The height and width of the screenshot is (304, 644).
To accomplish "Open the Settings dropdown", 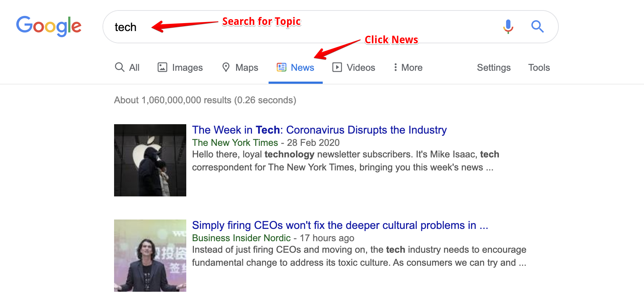I will (x=493, y=68).
